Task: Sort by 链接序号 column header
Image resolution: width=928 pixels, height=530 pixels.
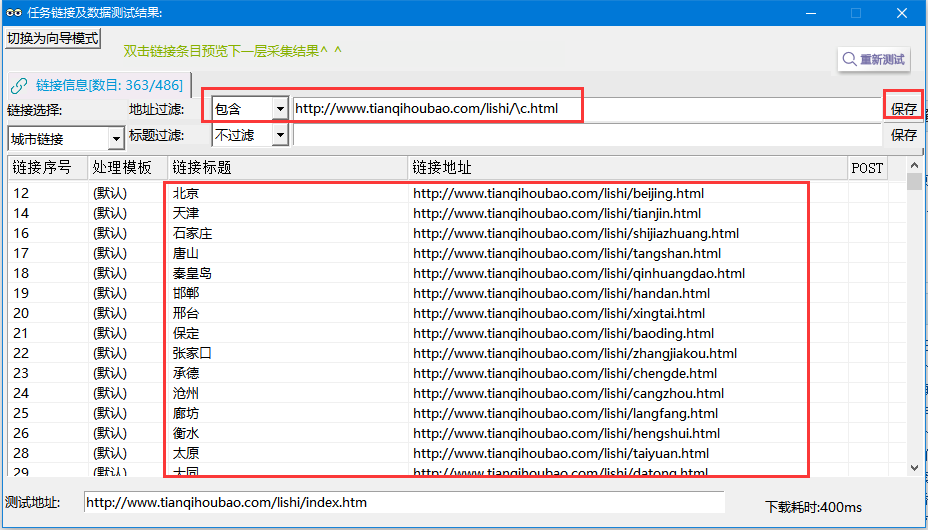Action: click(42, 168)
